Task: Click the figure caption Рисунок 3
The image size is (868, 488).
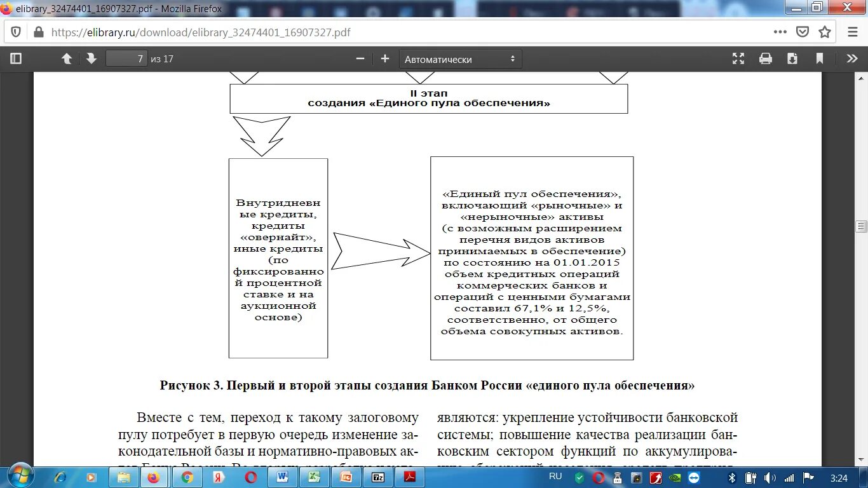Action: 428,386
